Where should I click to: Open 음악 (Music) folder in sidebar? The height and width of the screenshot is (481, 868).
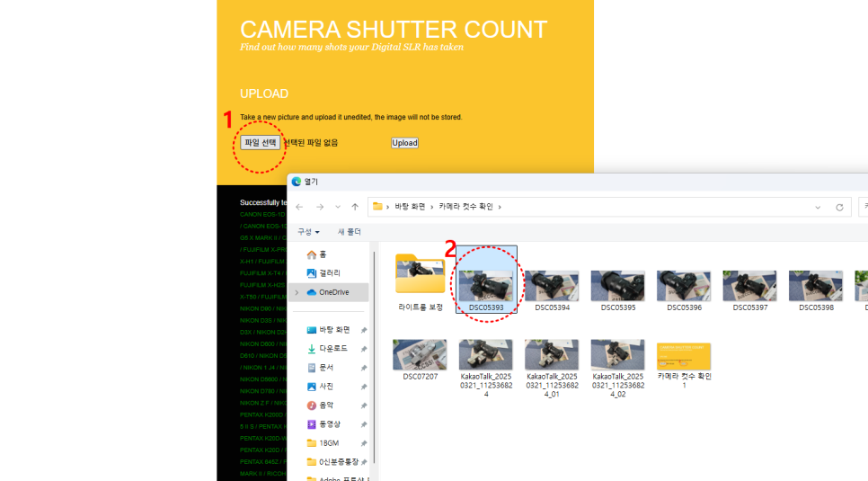325,405
